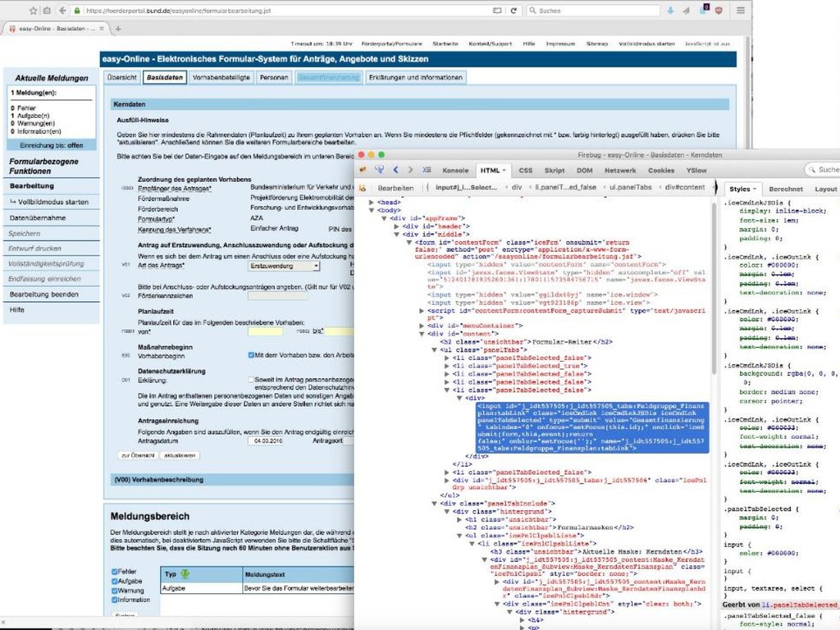Toggle the Warnung message filter checkbox
Screen dimensions: 840x630
[x=113, y=590]
